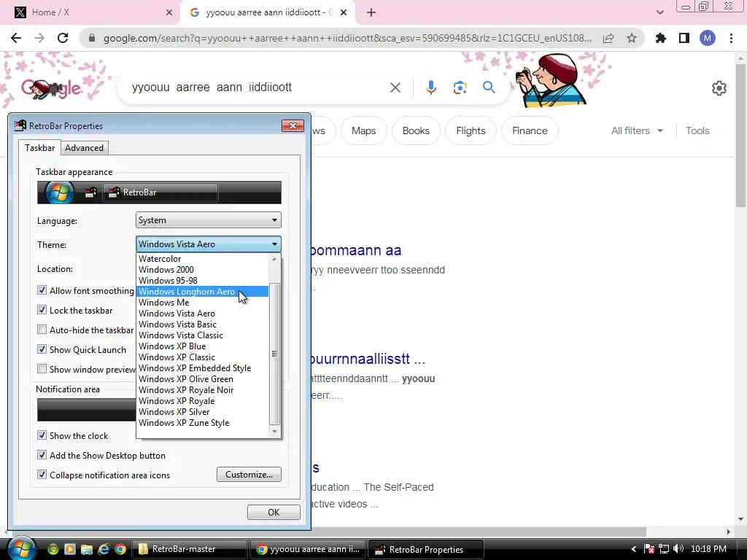Screen dimensions: 747x560
Task: Select Windows Longhorn Aero theme
Action: coord(203,292)
